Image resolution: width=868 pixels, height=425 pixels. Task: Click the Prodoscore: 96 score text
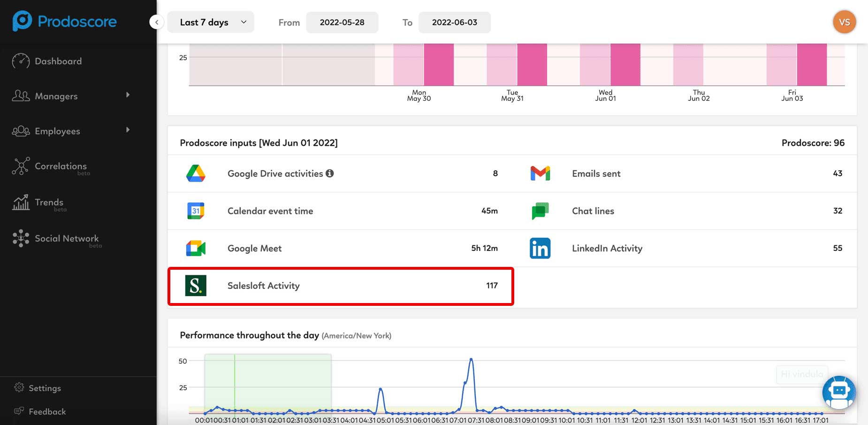click(x=813, y=143)
